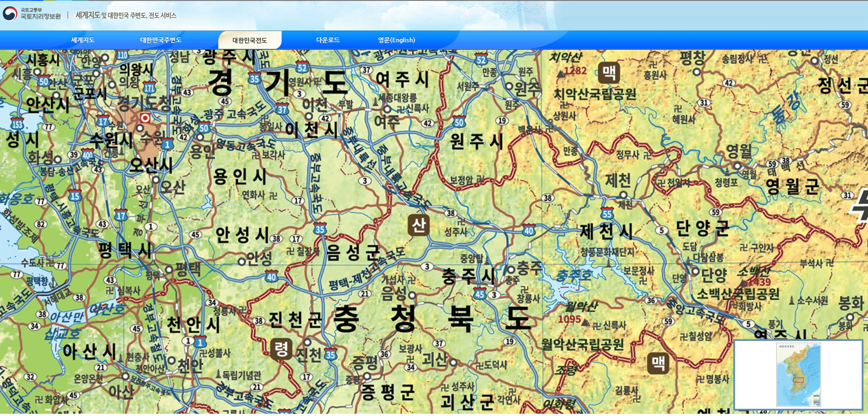This screenshot has width=868, height=416.
Task: Click the 원주시 label
Action: pos(476,141)
